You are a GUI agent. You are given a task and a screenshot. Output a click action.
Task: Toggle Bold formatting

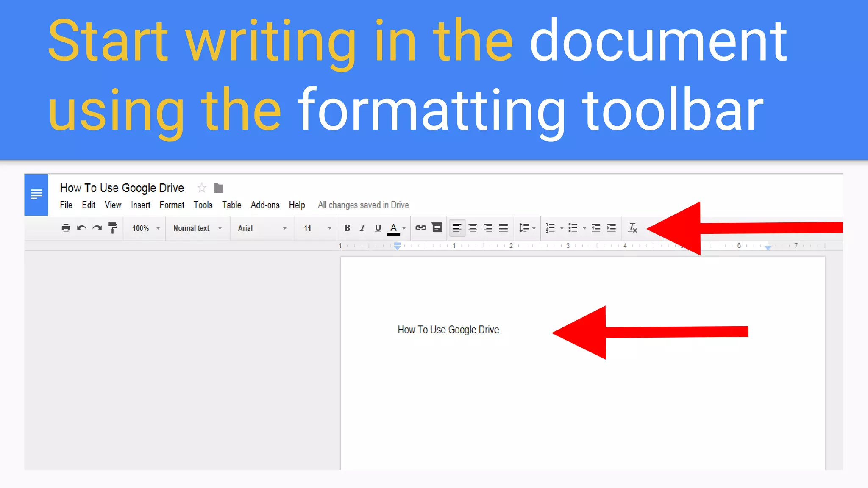point(347,228)
